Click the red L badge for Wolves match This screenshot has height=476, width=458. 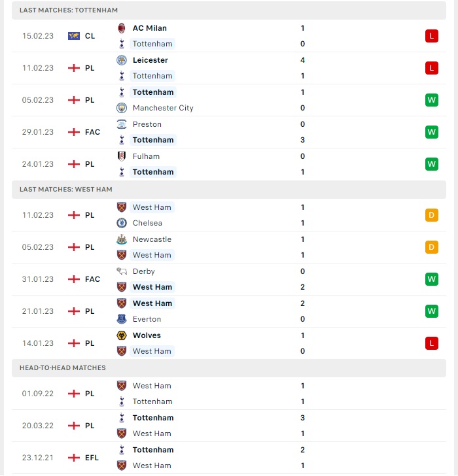pyautogui.click(x=432, y=343)
